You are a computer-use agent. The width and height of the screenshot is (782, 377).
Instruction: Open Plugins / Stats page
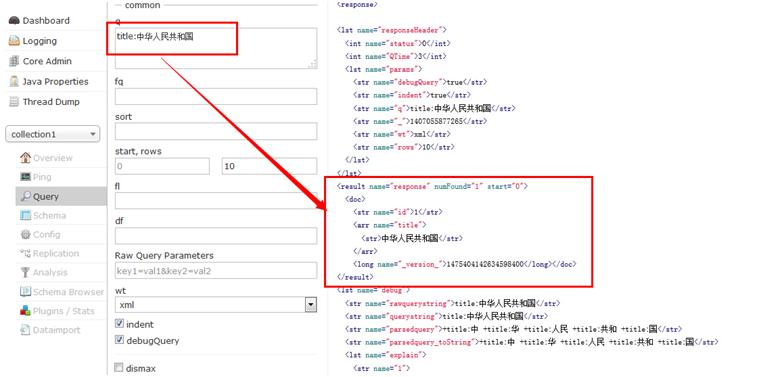coord(64,311)
